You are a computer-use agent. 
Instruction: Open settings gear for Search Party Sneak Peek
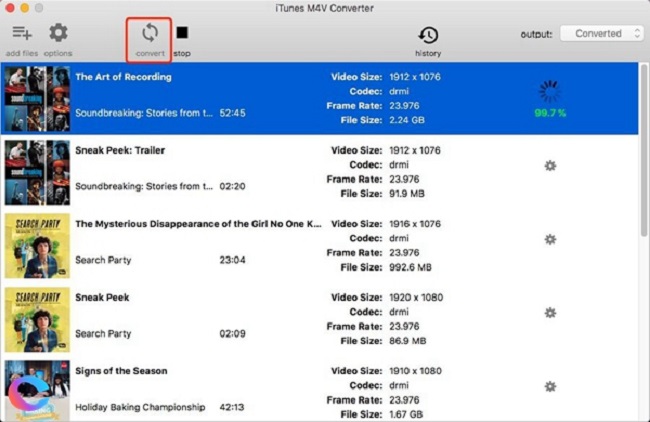point(550,313)
